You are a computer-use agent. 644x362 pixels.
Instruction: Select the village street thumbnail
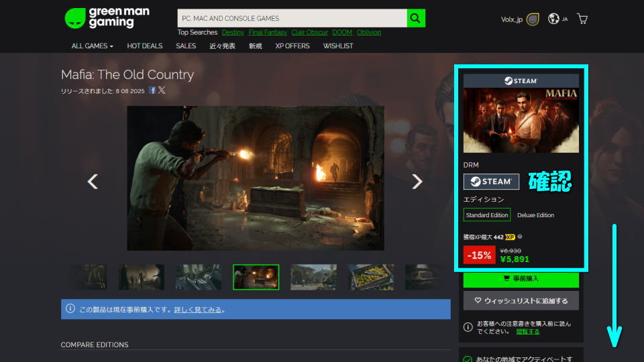313,277
